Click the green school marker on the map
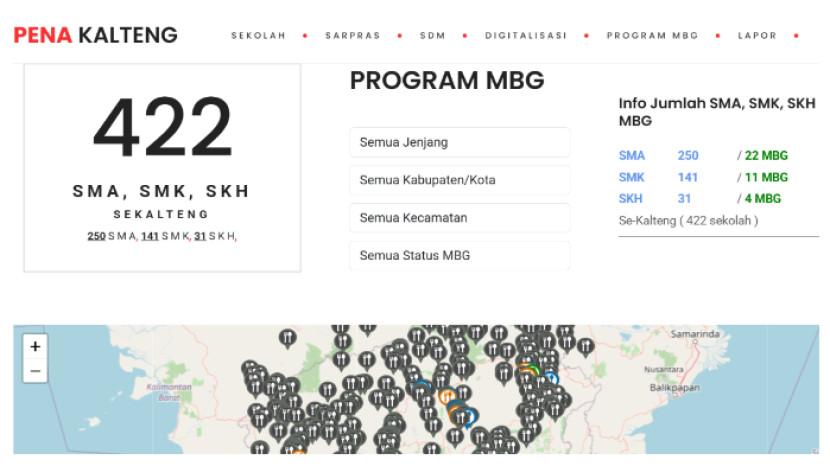Viewport: 830px width, 466px height. pos(533,371)
